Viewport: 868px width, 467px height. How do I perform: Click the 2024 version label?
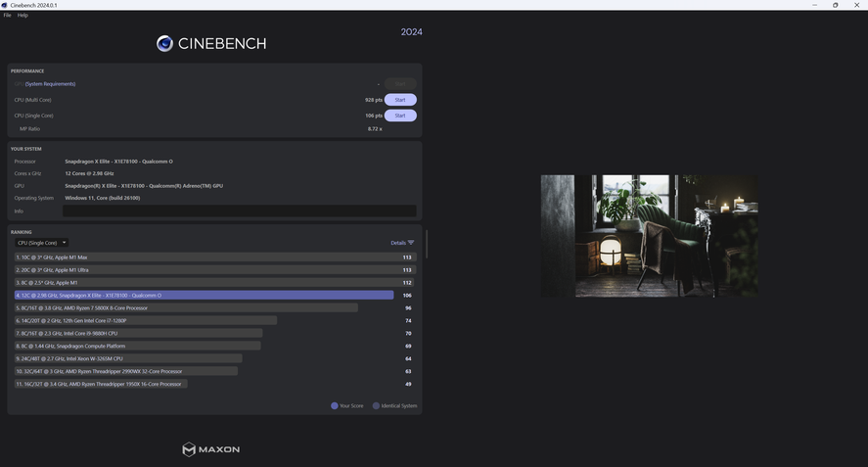[x=411, y=32]
